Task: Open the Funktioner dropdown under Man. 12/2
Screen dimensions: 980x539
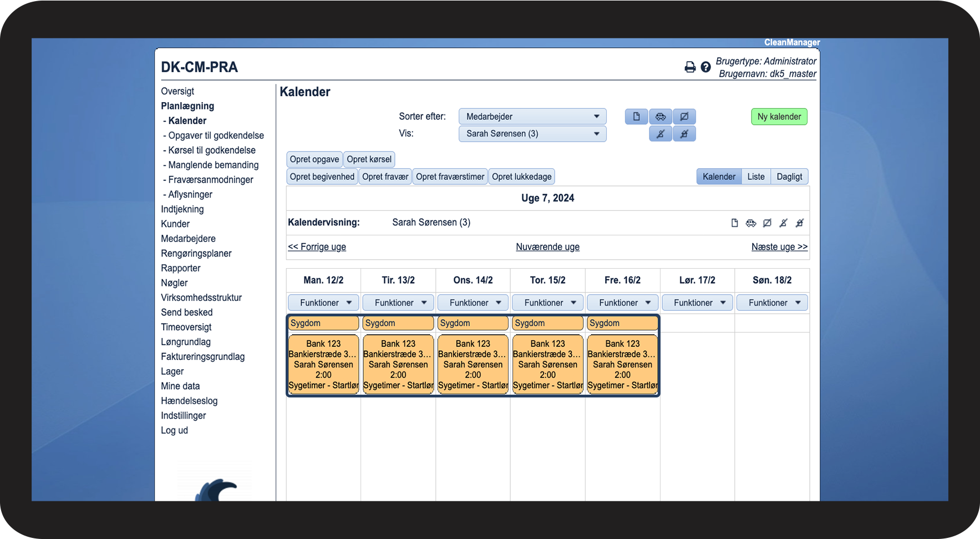Action: point(325,303)
